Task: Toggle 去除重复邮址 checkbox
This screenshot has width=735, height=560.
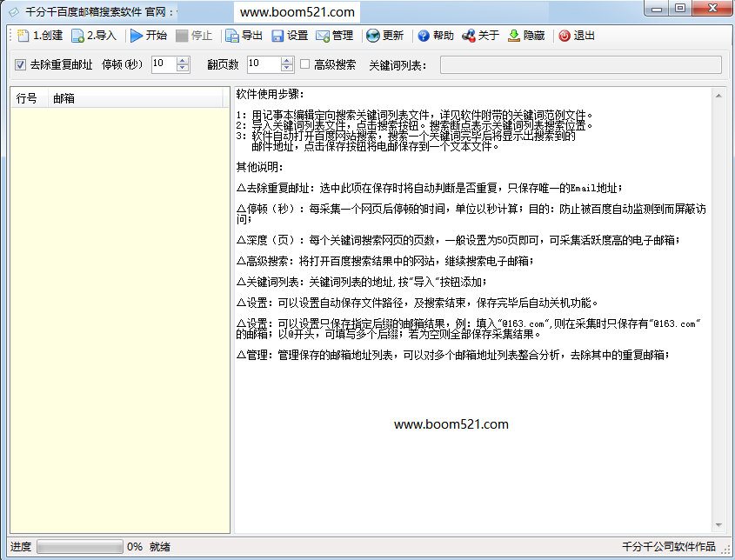Action: tap(20, 64)
